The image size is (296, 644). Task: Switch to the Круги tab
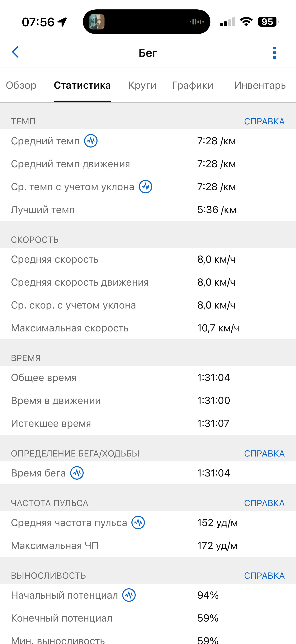pos(142,85)
